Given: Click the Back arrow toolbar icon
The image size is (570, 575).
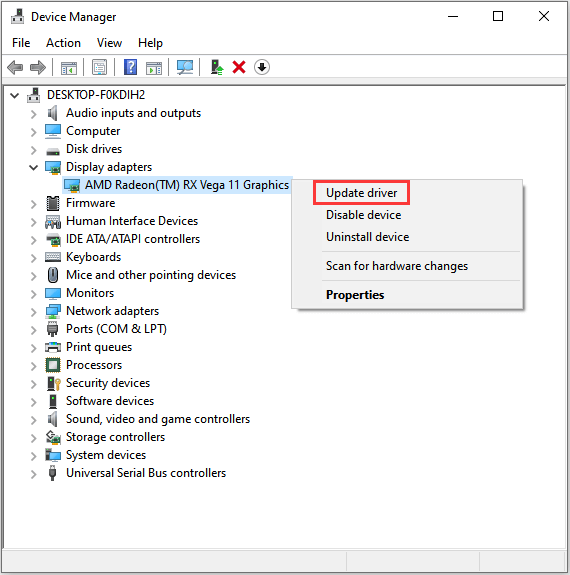Looking at the screenshot, I should coord(15,67).
